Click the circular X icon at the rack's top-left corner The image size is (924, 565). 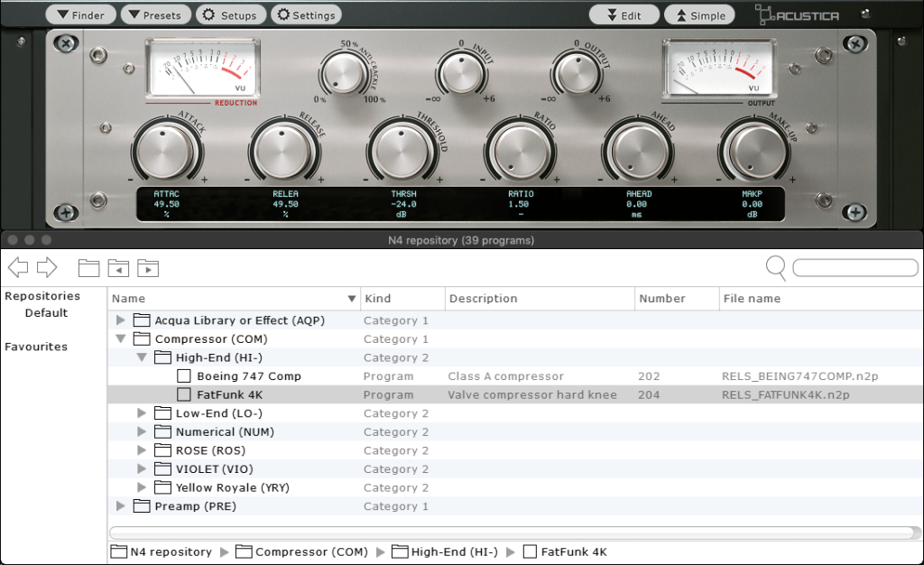64,42
